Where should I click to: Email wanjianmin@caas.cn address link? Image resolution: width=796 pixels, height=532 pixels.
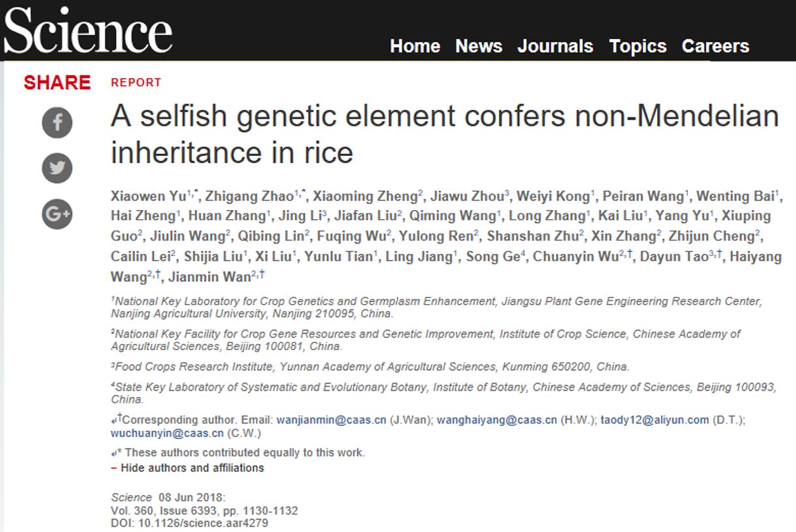[331, 420]
